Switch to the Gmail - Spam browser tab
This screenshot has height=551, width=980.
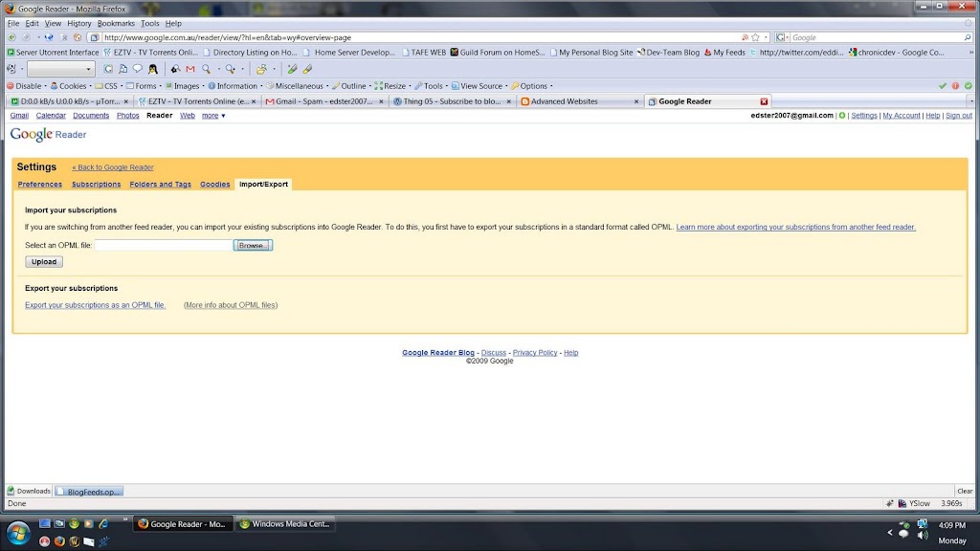tap(323, 101)
